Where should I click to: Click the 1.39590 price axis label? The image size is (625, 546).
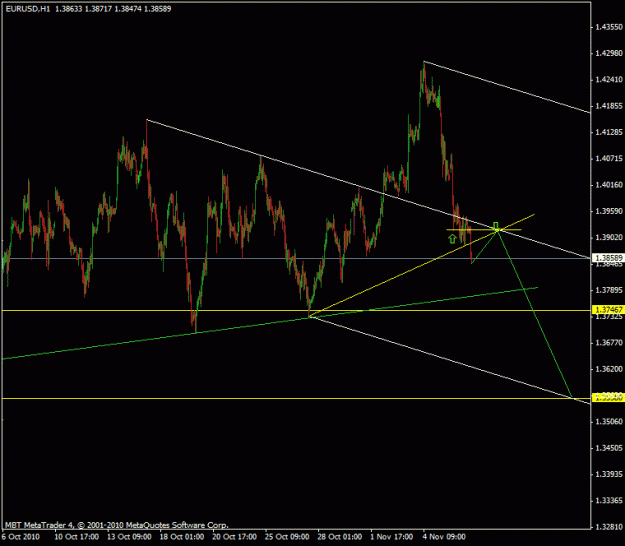609,211
